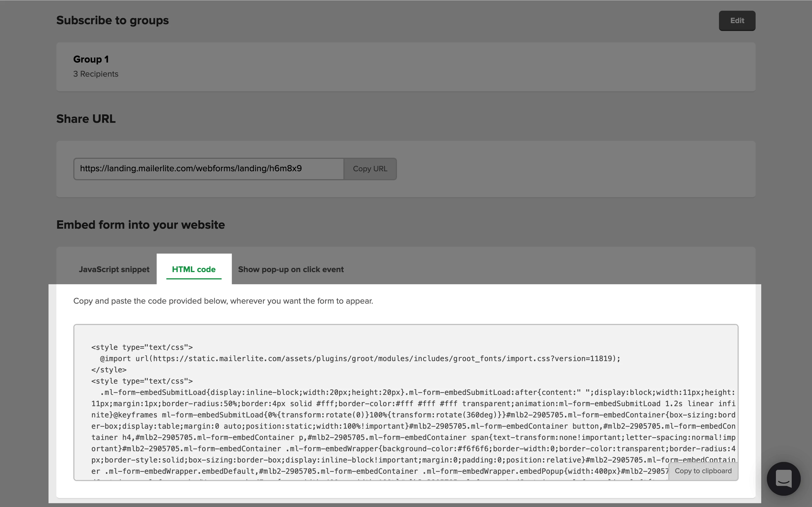Select the Group 1 title
The width and height of the screenshot is (812, 507).
pos(91,59)
